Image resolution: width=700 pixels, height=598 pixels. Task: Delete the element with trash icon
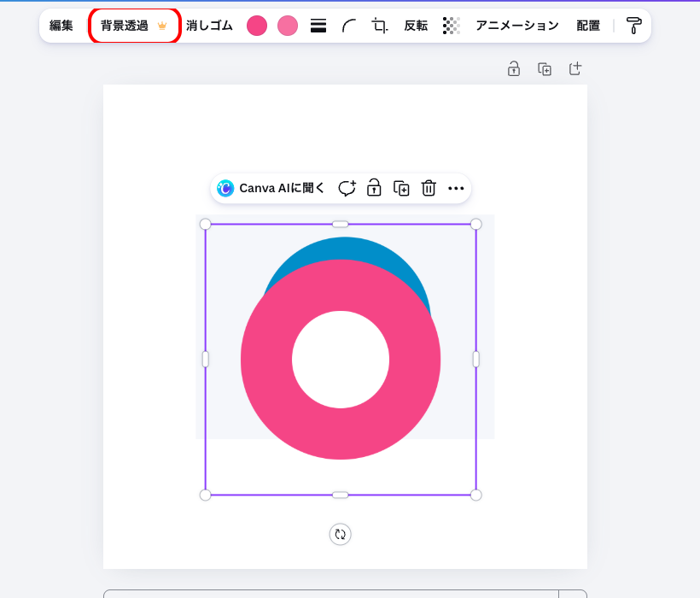pos(429,188)
